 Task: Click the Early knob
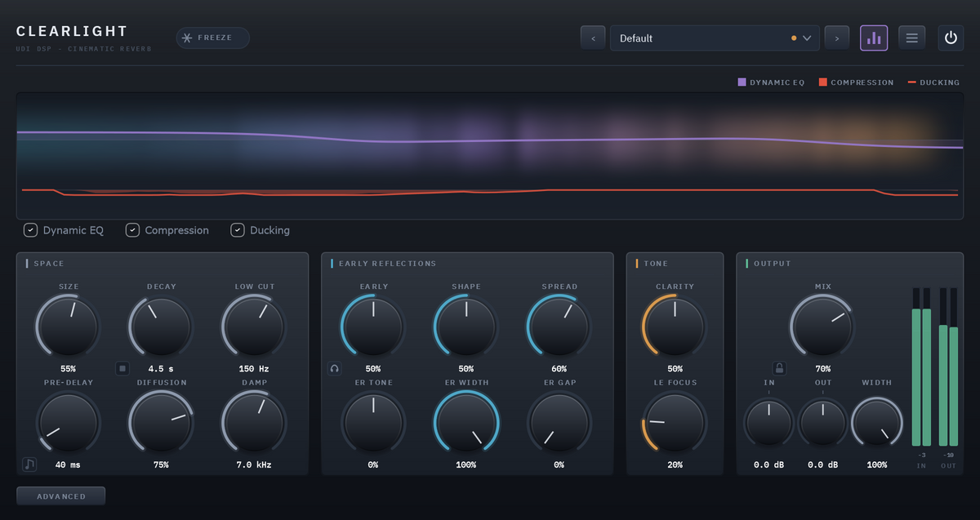(373, 326)
